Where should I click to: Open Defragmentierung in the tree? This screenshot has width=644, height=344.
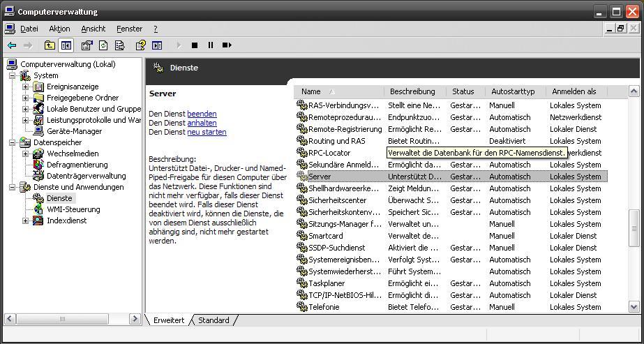pyautogui.click(x=77, y=165)
